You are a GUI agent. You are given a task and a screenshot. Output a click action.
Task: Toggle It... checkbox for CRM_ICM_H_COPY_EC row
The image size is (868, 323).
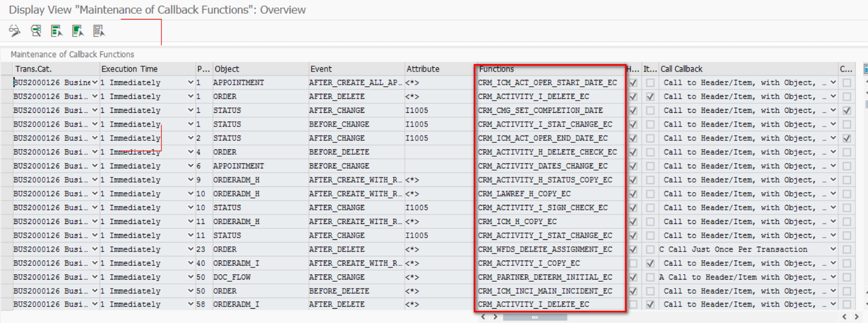coord(650,221)
